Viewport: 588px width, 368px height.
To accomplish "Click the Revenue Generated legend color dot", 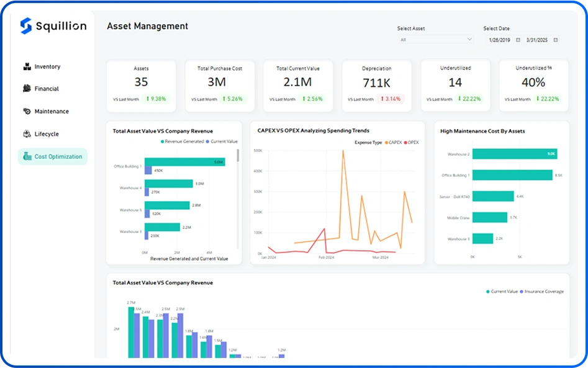I will point(163,141).
